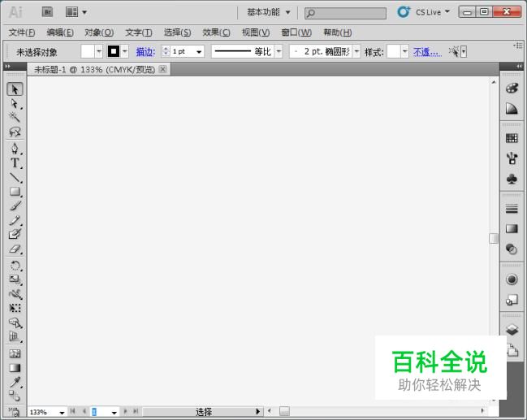Select the Line Segment tool
This screenshot has height=420, width=527.
pyautogui.click(x=15, y=177)
